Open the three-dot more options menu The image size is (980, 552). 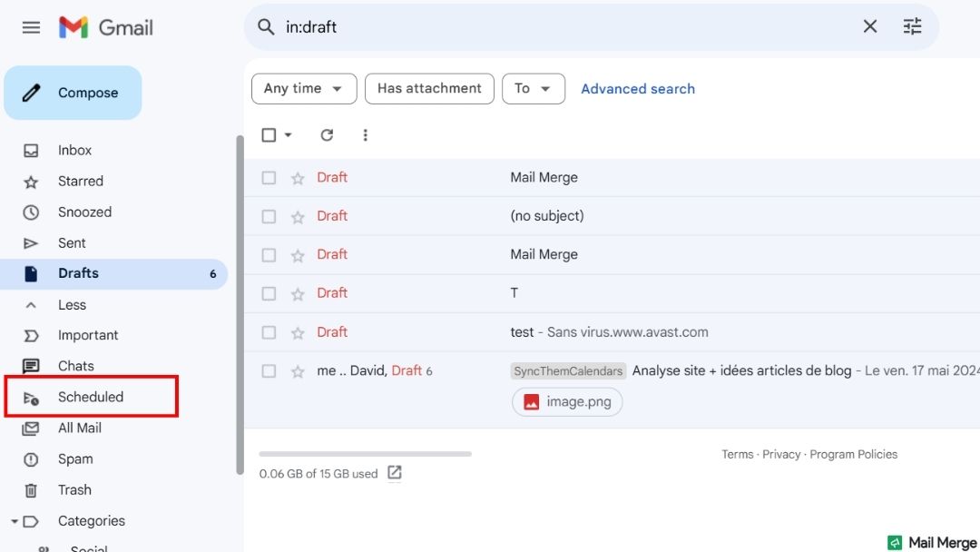tap(365, 135)
